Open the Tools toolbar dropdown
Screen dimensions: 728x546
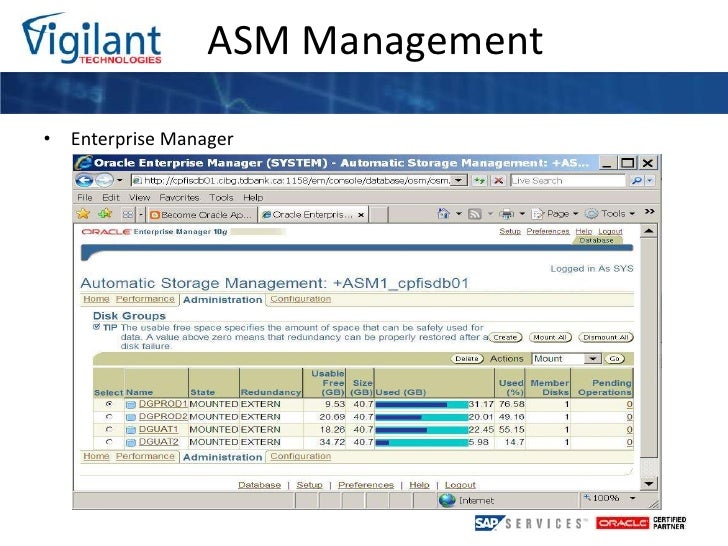pos(632,214)
